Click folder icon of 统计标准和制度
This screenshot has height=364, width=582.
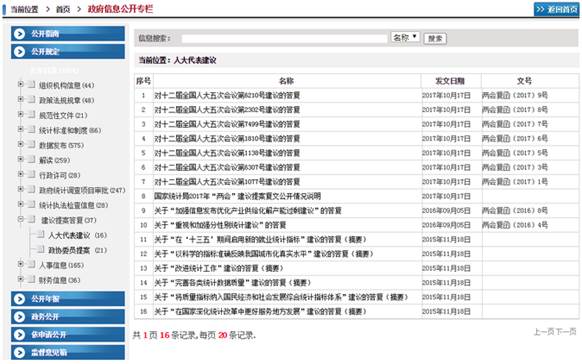click(x=31, y=129)
